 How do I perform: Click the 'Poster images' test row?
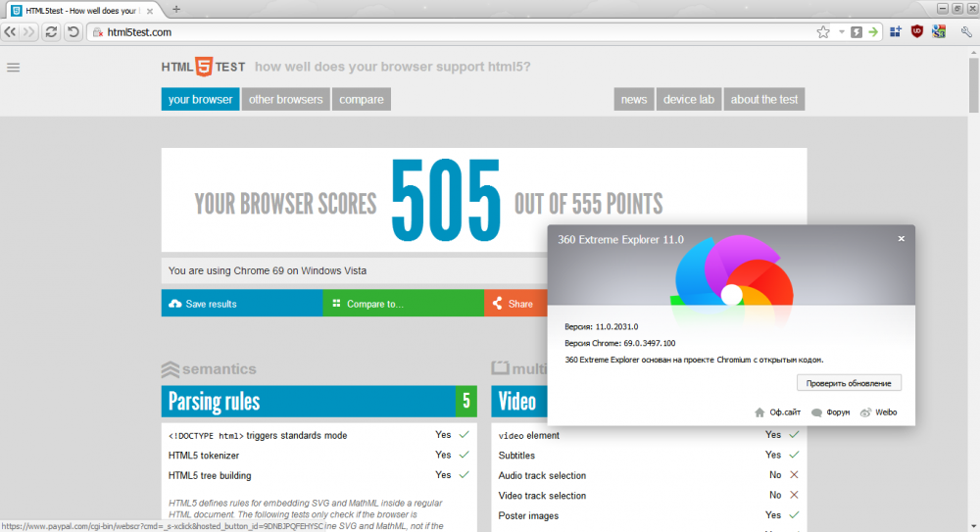point(649,515)
